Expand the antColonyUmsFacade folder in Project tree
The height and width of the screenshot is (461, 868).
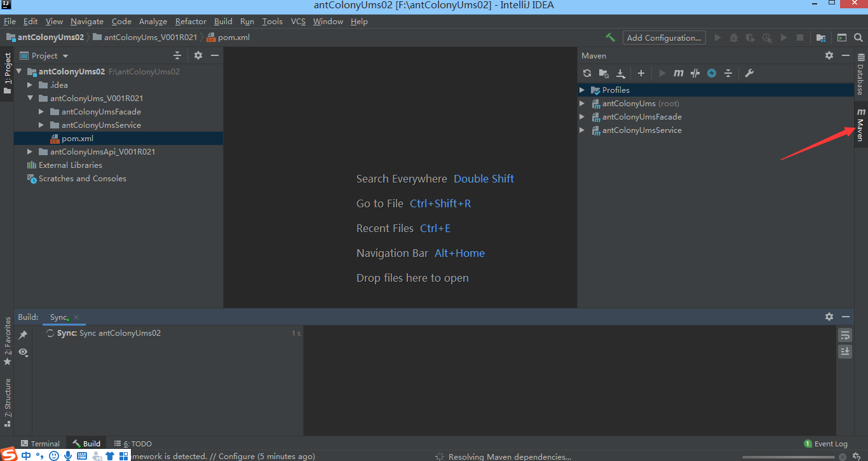41,112
